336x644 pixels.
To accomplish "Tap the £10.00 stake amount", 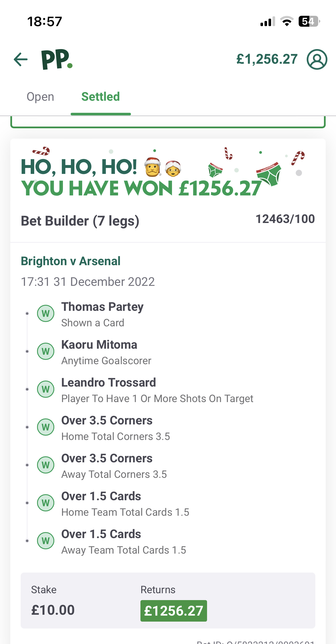I will [x=53, y=610].
